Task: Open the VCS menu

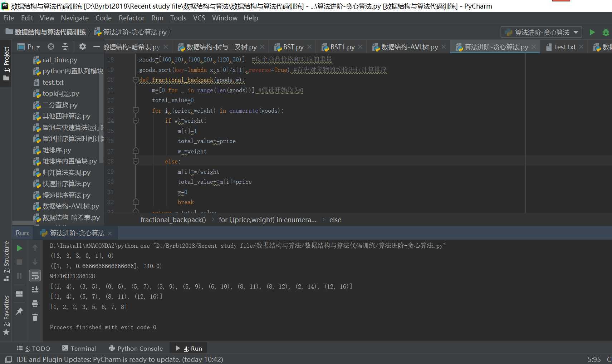Action: 199,18
